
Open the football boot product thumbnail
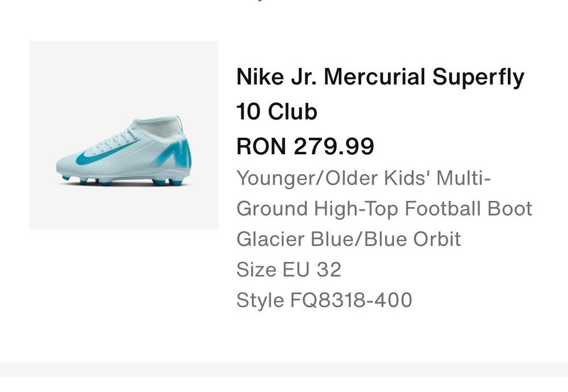124,135
